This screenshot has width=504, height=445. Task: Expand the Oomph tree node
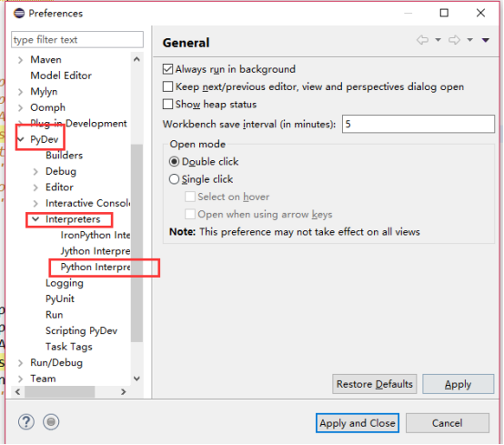(20, 107)
